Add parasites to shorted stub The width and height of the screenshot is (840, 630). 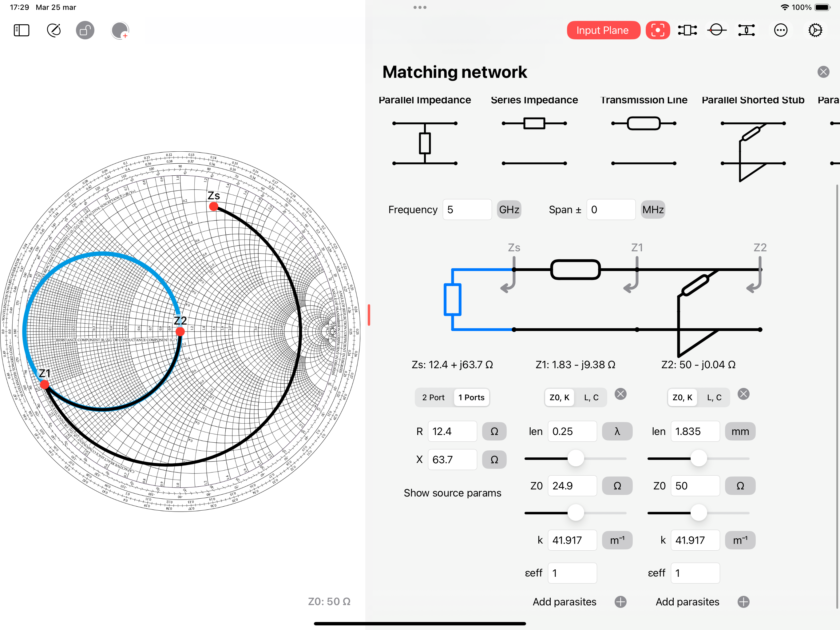tap(743, 602)
